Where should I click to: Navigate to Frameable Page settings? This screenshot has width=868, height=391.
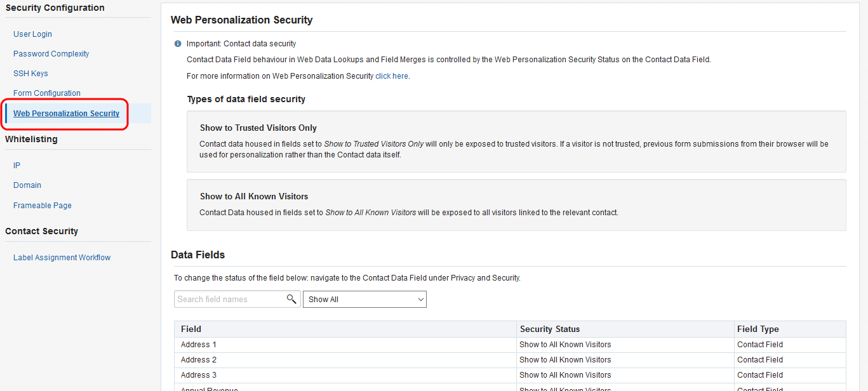[x=43, y=206]
